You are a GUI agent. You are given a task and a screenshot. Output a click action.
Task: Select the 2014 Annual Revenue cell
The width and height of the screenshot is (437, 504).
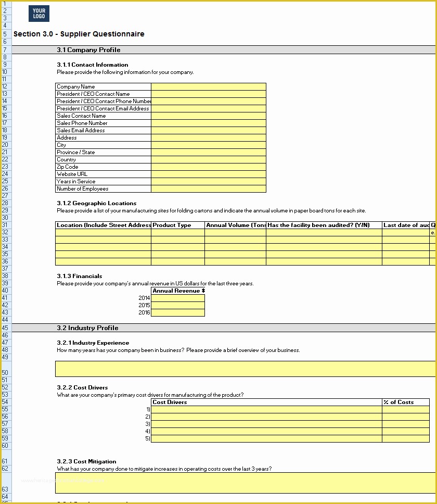178,298
